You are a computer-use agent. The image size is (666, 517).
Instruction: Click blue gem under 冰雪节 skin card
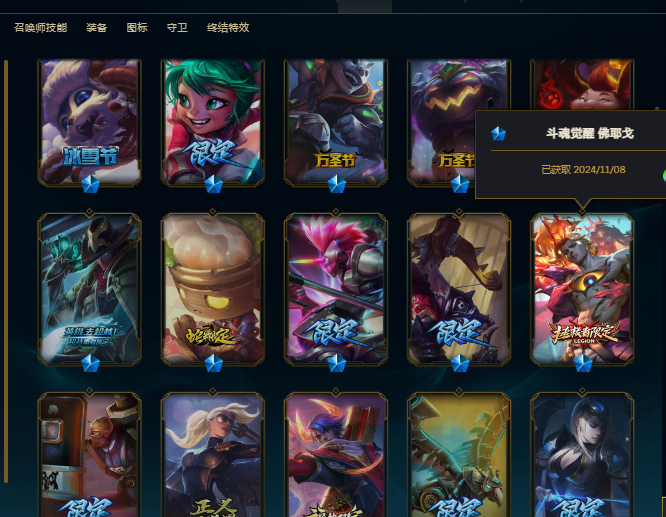point(90,184)
